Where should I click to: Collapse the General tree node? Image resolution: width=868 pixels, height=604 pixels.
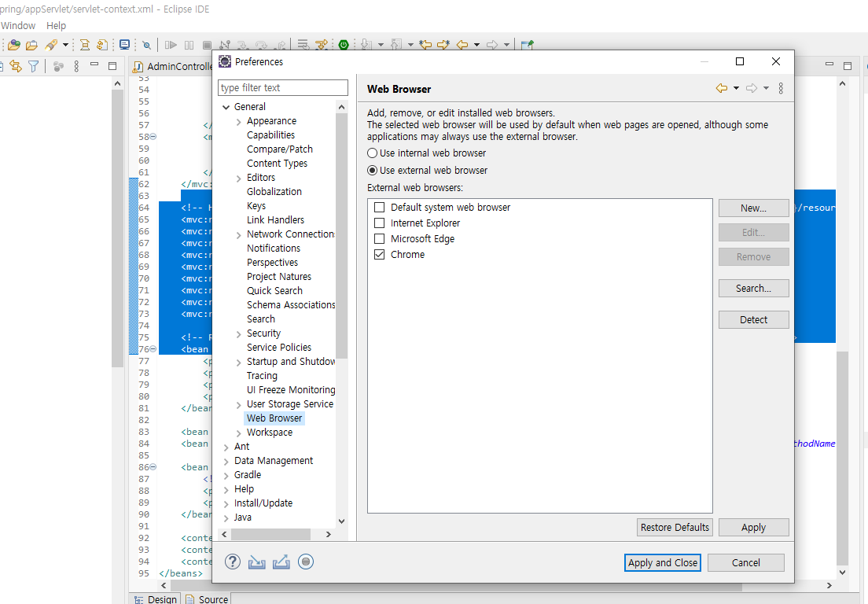[226, 107]
